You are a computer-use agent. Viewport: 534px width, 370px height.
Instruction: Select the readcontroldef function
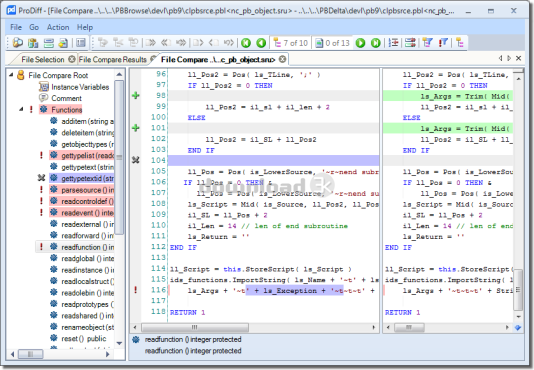click(88, 201)
